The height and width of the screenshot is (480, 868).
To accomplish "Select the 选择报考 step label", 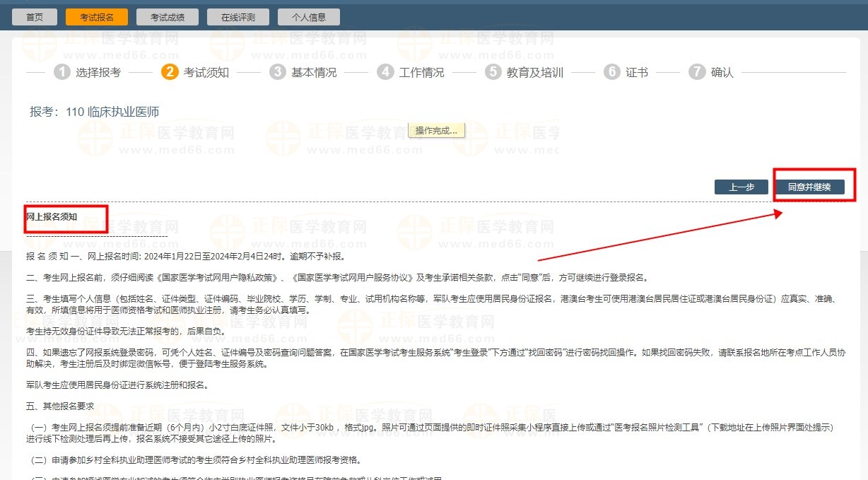I will click(98, 72).
